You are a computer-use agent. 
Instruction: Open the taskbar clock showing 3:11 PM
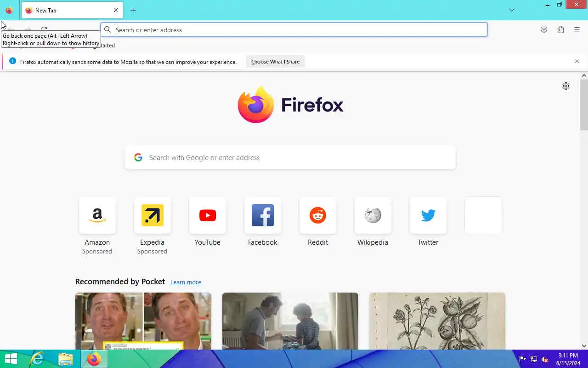point(568,359)
